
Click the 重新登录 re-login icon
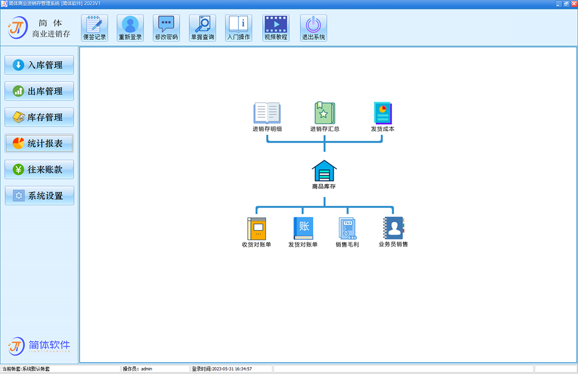130,28
